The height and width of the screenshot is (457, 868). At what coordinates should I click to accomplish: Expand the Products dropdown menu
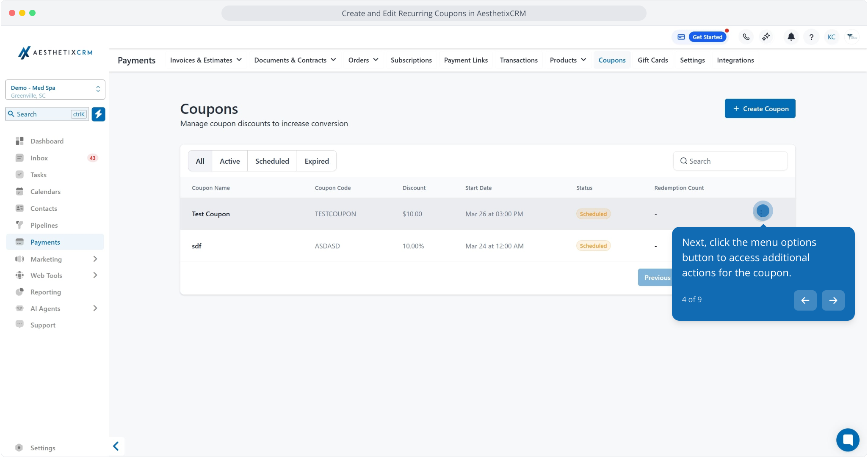click(568, 60)
